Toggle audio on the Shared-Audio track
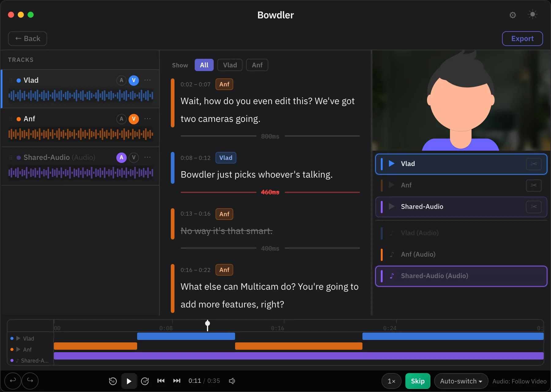551x392 pixels. [122, 157]
